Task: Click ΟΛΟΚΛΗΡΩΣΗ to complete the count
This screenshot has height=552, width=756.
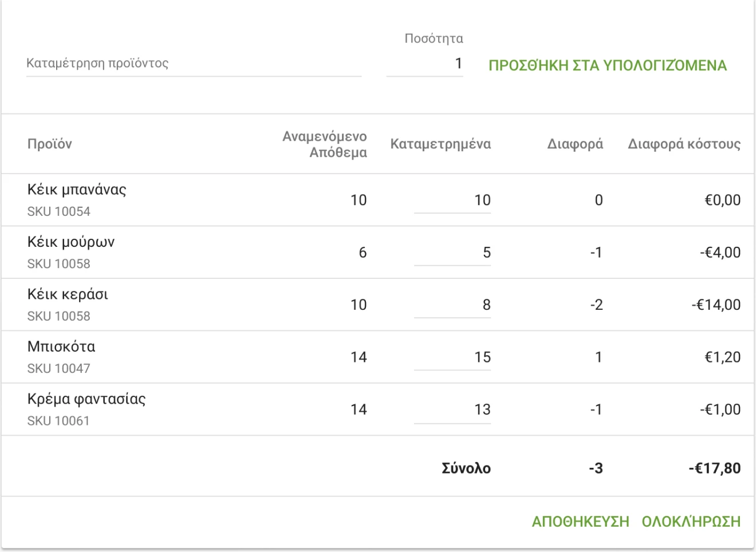Action: coord(691,522)
